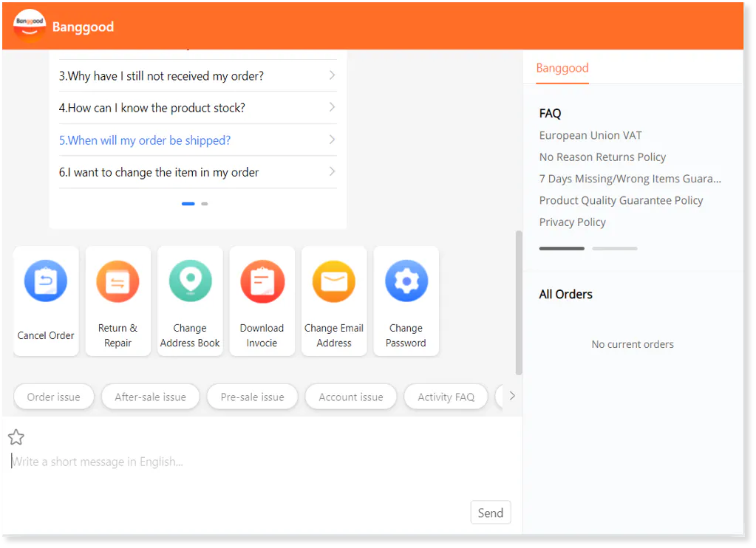Open the European Union VAT FAQ

590,135
